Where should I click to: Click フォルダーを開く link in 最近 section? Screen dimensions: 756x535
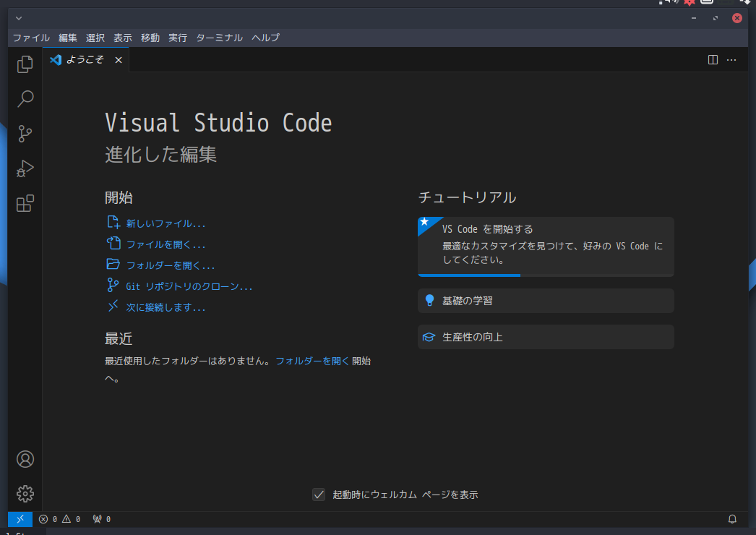[312, 361]
